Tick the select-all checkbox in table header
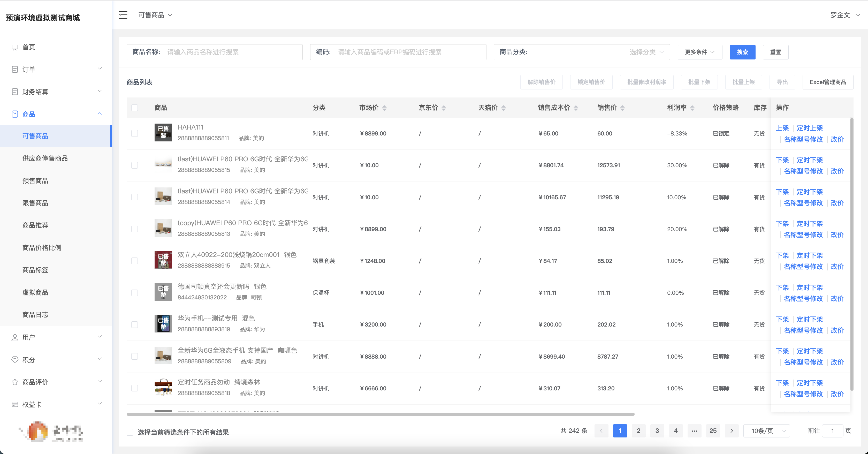The image size is (868, 454). pyautogui.click(x=134, y=108)
